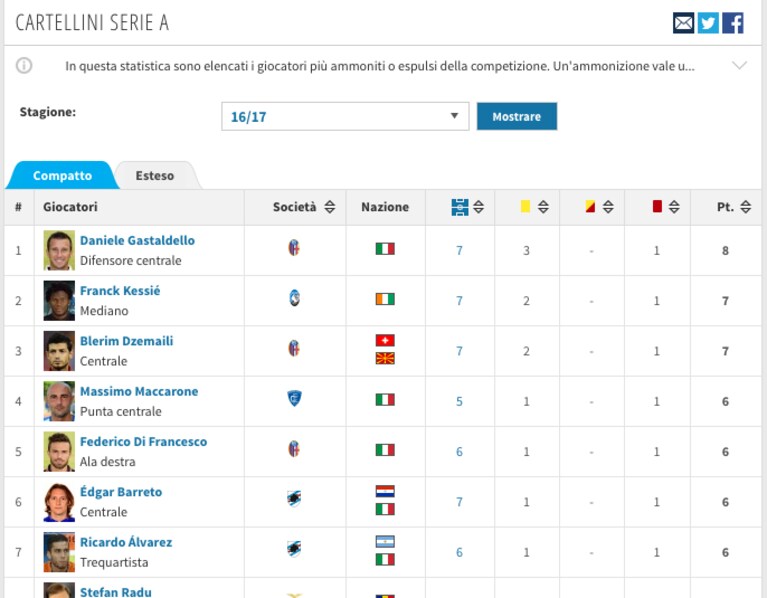Open Blerim Dzemaili player photo thumbnail

point(59,351)
